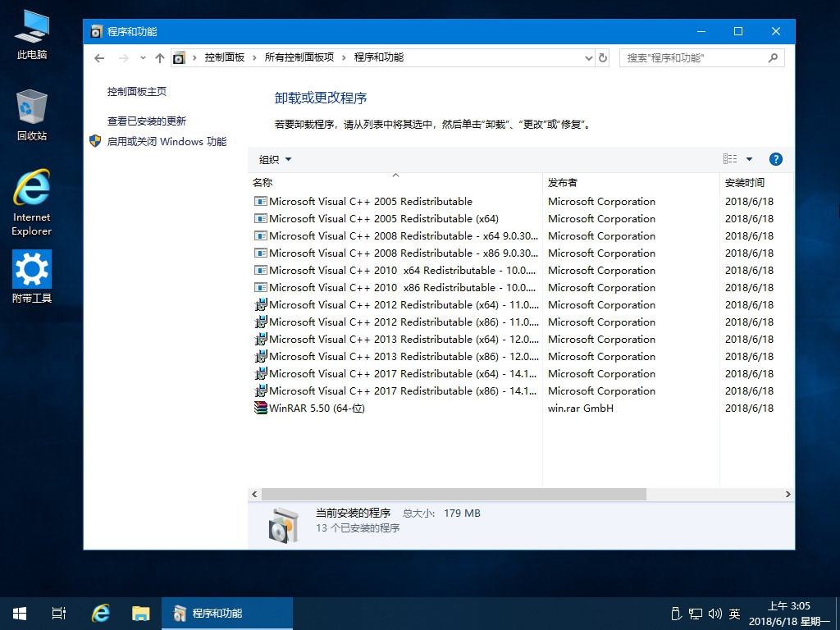Click the Back navigation arrow
This screenshot has height=630, width=840.
(99, 58)
